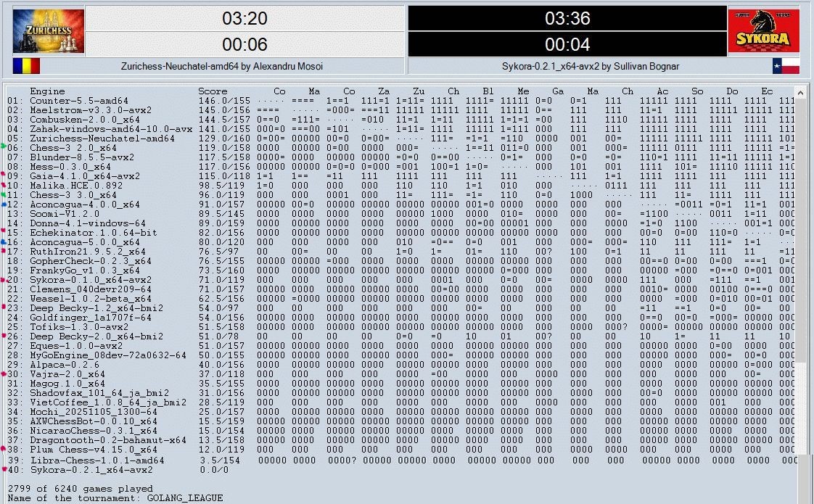Select the FrankyGo_v1.0.3_x64 row

400,270
